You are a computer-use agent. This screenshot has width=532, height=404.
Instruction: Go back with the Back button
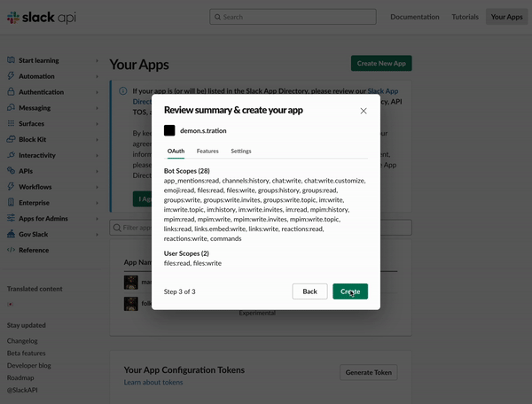[309, 291]
